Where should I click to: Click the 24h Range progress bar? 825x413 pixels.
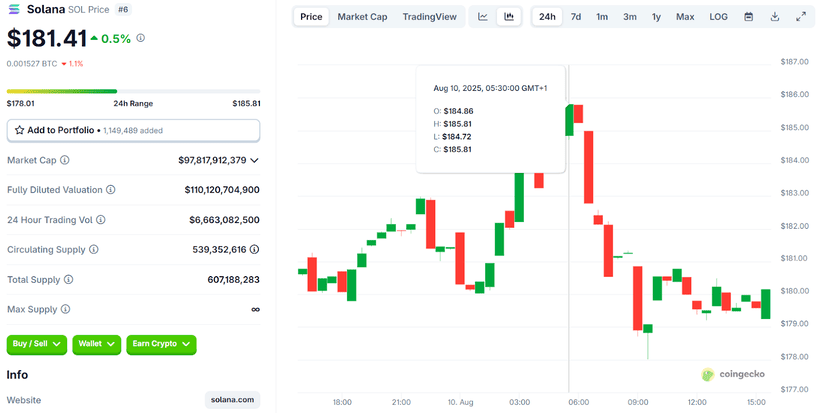[133, 91]
